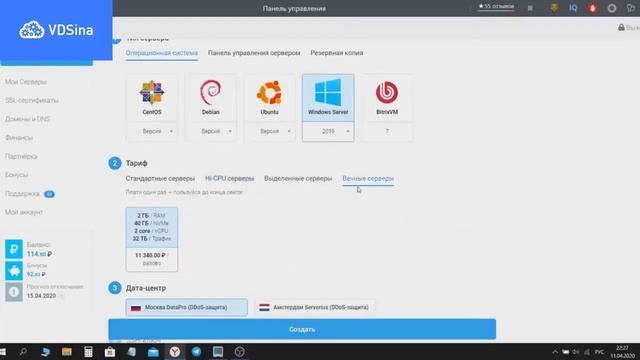Click the РУС keyboard language indicator
Viewport: 640px width, 360px height.
pos(599,352)
